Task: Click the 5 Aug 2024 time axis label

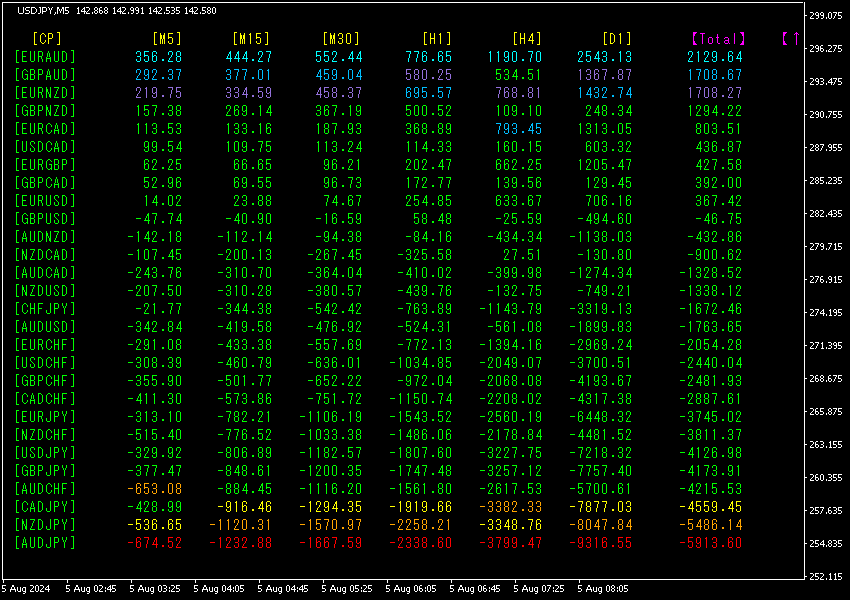Action: pyautogui.click(x=26, y=588)
